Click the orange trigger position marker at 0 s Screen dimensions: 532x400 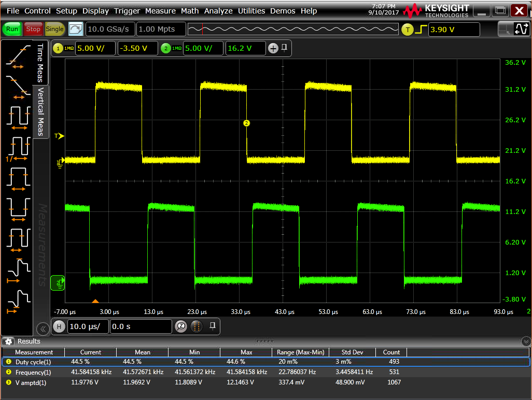95,301
